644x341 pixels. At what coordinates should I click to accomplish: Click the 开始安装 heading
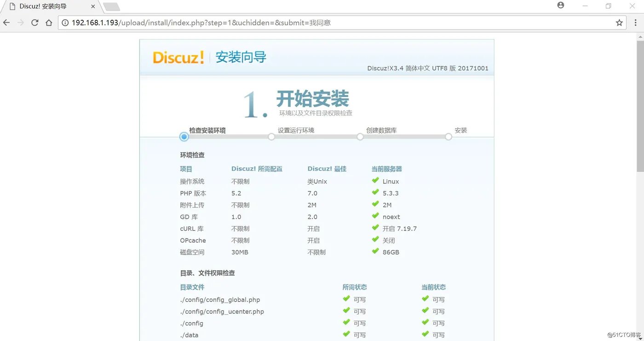coord(313,98)
